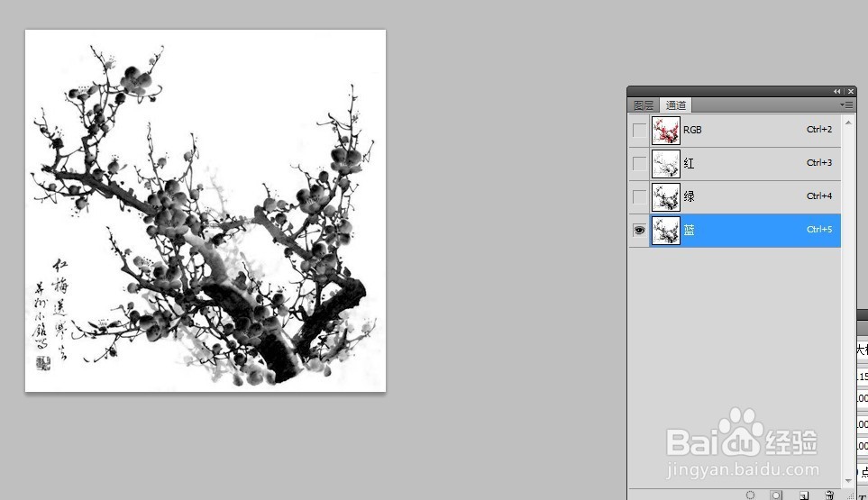
Task: Click the 蓝 channel thumbnail
Action: point(665,230)
